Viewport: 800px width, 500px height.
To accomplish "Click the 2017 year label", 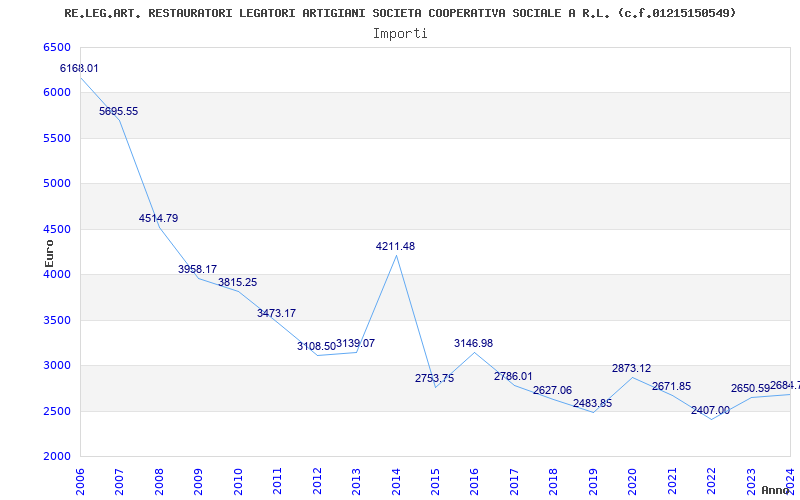I will pos(514,481).
